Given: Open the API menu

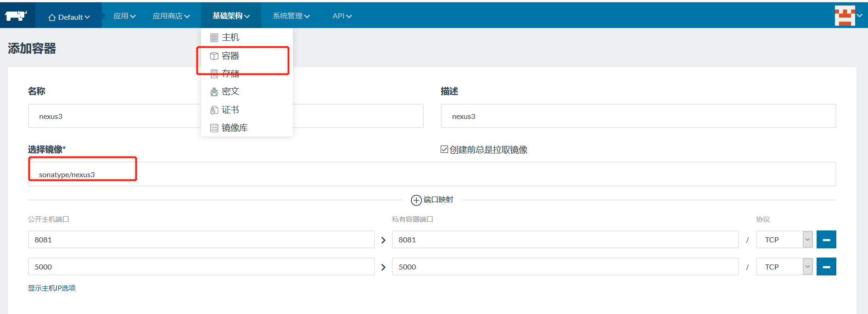Looking at the screenshot, I should (x=342, y=16).
